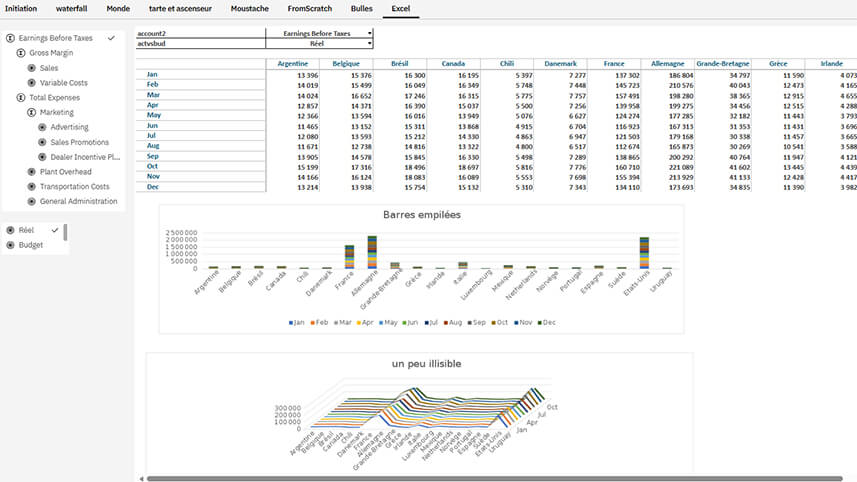The width and height of the screenshot is (857, 482).
Task: Click the Plant Overhead bullet icon
Action: [32, 172]
